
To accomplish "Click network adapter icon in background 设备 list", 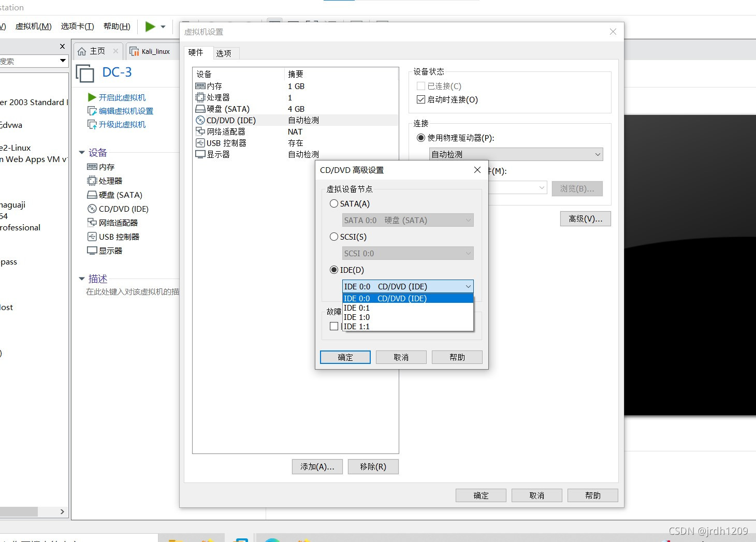I will click(92, 223).
